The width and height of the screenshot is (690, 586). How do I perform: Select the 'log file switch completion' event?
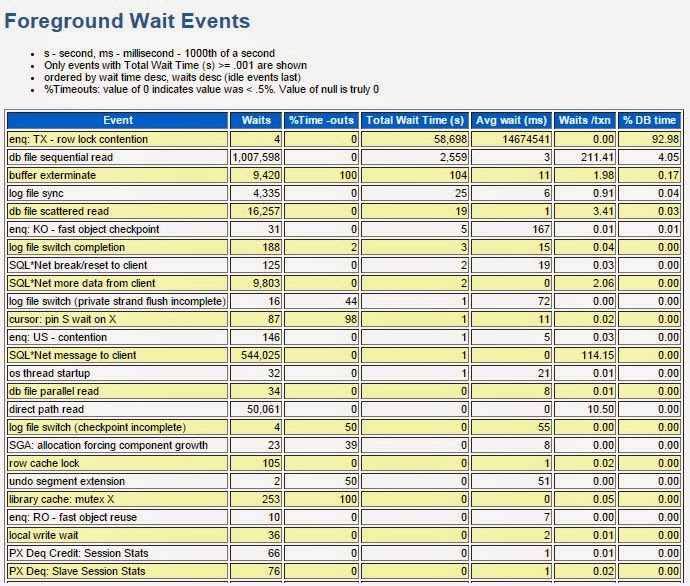(118, 248)
